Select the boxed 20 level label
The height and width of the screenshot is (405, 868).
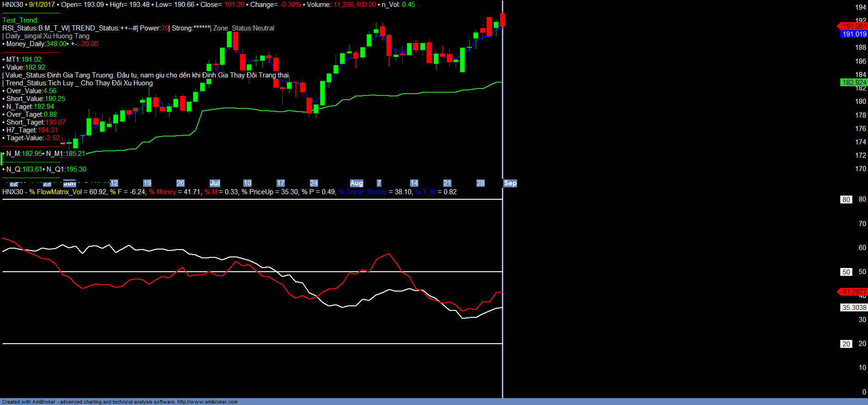[846, 344]
